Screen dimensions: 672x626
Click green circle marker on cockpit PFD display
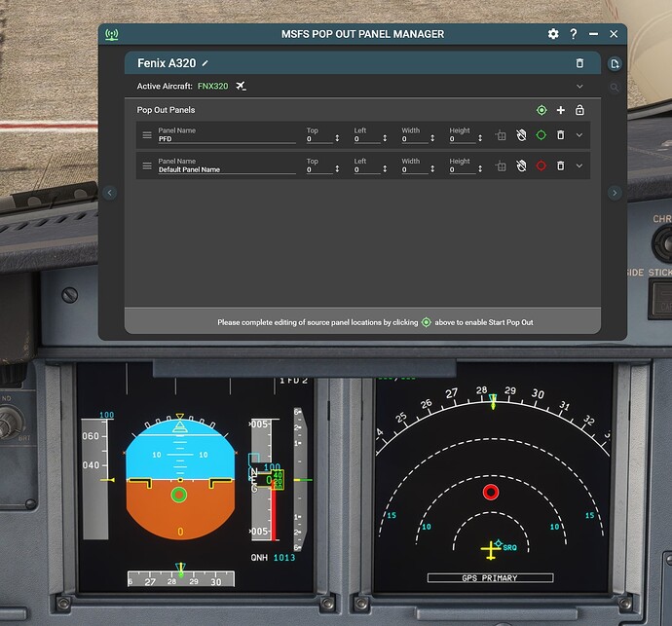tap(179, 495)
